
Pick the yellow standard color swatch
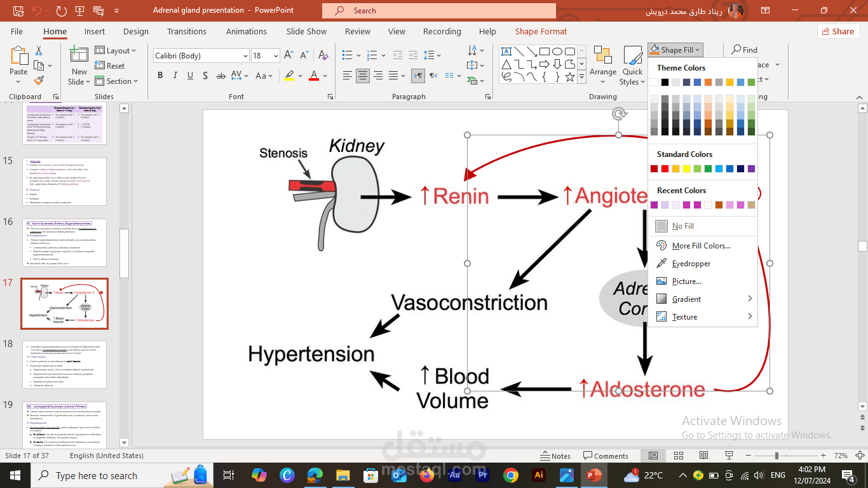pos(686,168)
